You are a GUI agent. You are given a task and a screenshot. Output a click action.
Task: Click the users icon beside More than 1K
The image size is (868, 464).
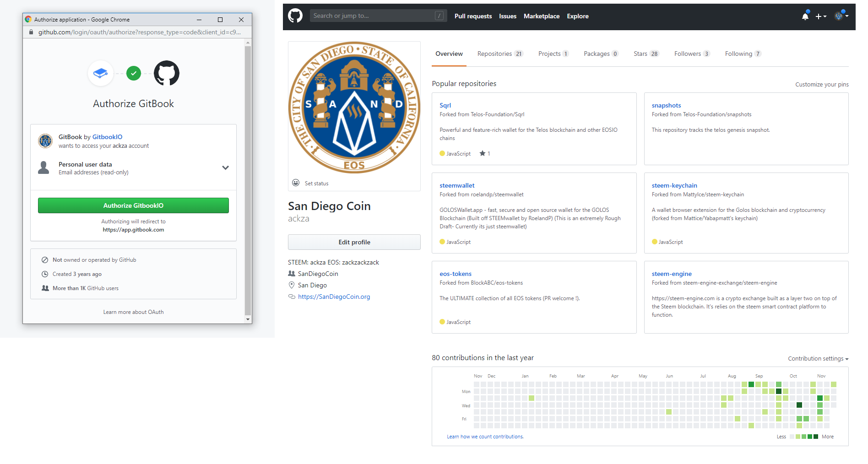click(45, 288)
